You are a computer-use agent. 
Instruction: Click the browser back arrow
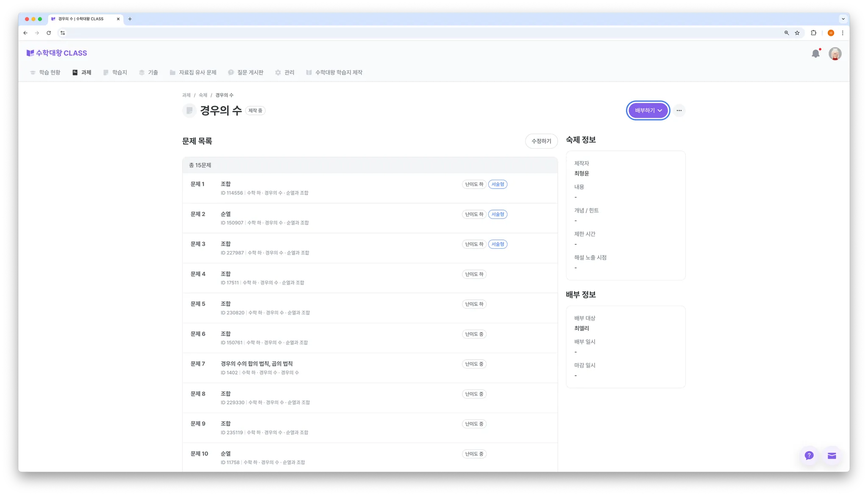click(x=25, y=33)
